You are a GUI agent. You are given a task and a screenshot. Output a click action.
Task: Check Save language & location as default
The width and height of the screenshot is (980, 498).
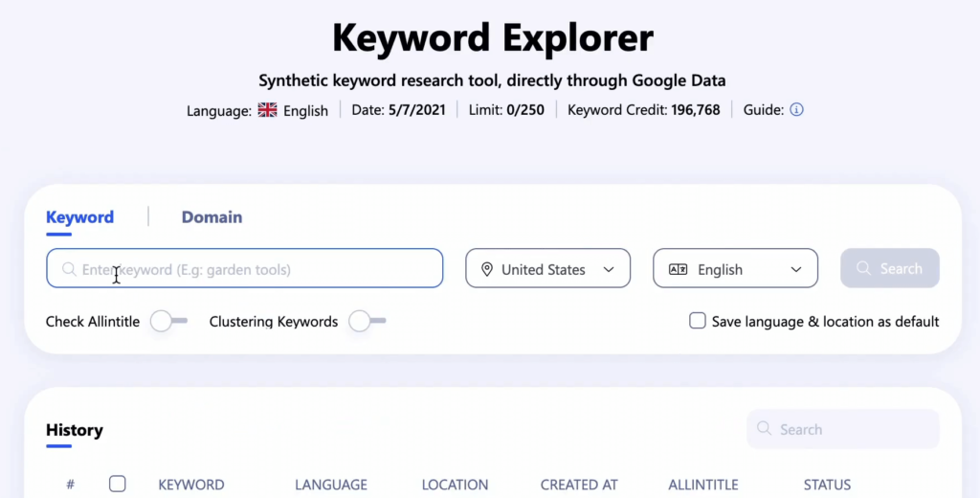click(698, 320)
